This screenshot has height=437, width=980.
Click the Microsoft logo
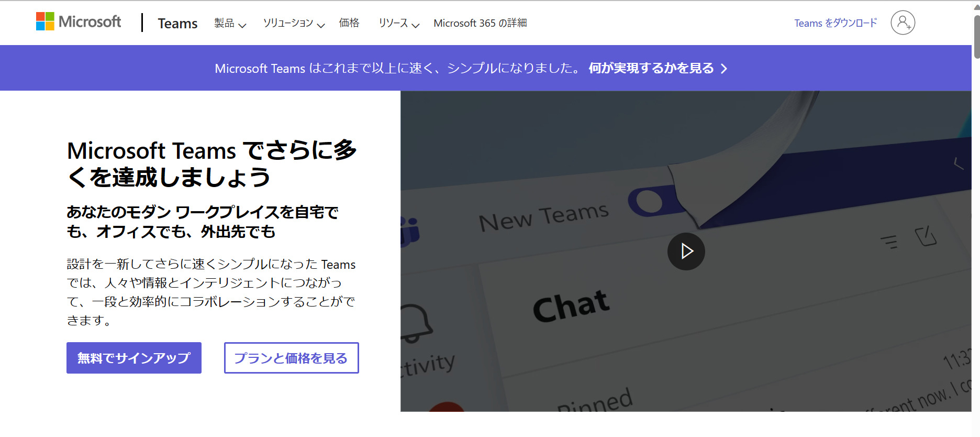tap(79, 21)
